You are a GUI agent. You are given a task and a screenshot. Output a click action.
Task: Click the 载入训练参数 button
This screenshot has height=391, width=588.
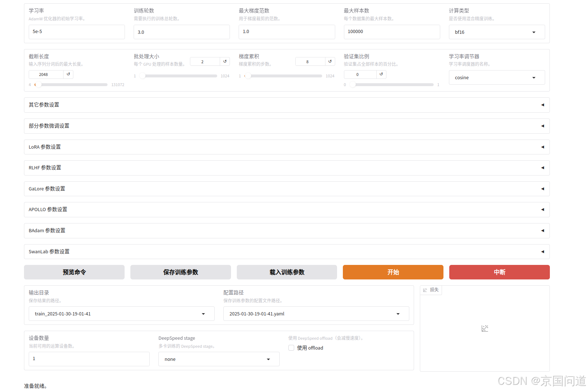(x=287, y=272)
